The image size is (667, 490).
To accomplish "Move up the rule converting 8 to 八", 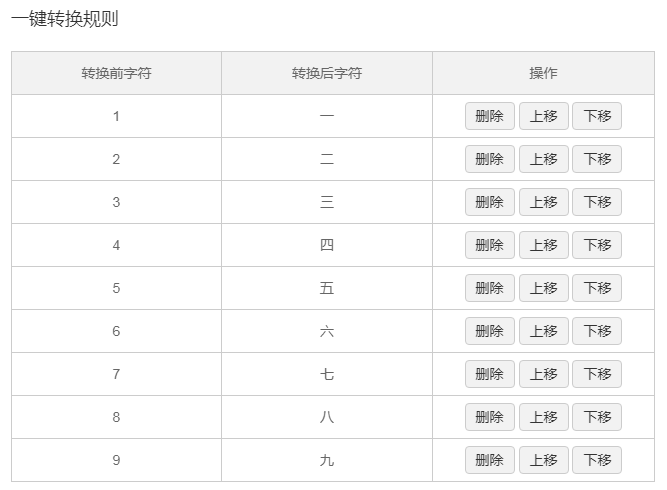I will click(544, 417).
